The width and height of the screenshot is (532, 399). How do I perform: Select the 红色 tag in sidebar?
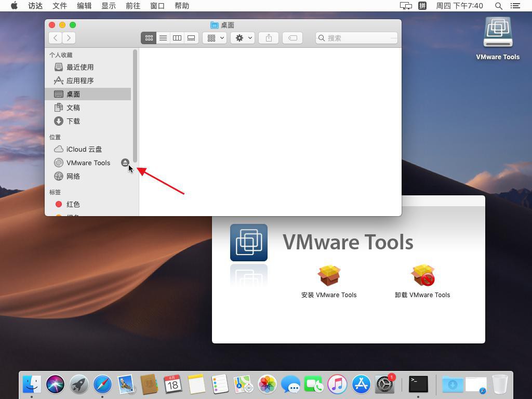click(x=88, y=204)
